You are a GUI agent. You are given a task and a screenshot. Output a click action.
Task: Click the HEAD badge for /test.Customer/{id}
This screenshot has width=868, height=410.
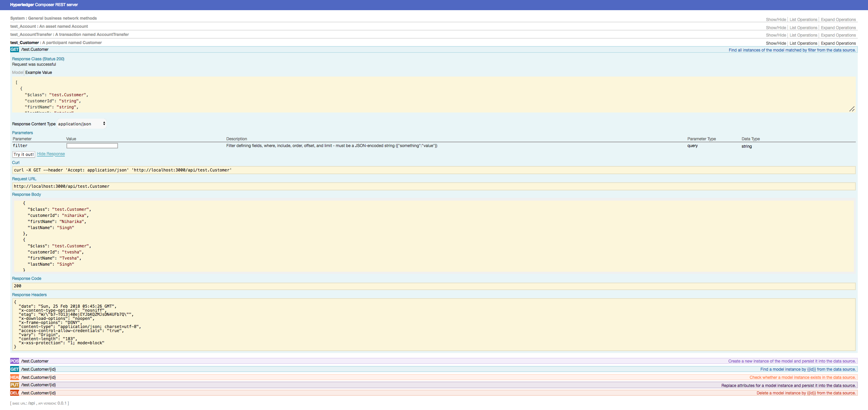15,377
